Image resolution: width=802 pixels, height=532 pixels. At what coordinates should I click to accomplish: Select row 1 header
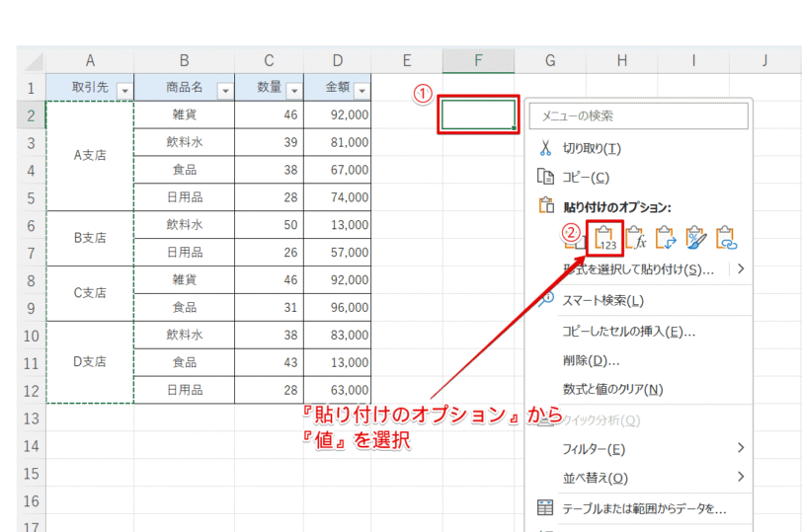[31, 88]
